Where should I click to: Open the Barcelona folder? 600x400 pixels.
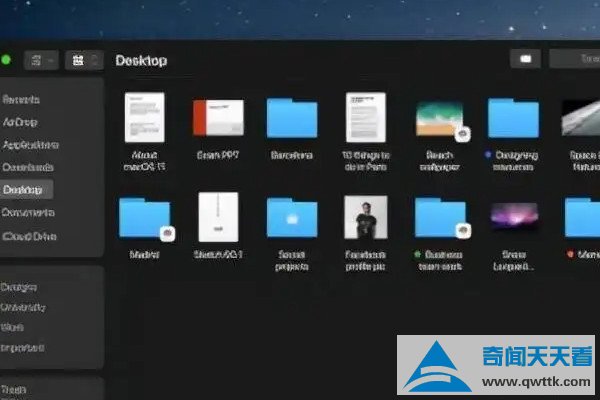[x=291, y=118]
